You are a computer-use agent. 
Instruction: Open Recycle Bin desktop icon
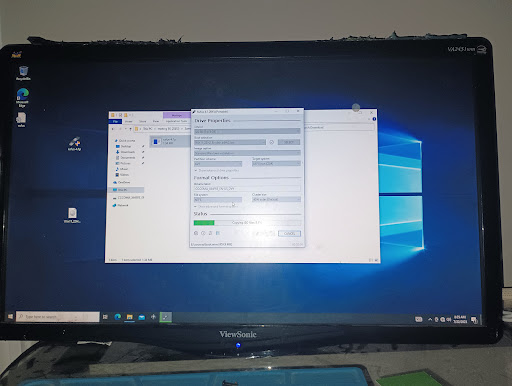tap(23, 73)
